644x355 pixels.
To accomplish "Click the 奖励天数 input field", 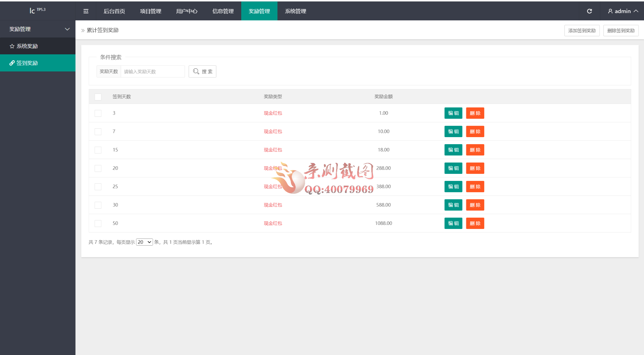I will 153,72.
